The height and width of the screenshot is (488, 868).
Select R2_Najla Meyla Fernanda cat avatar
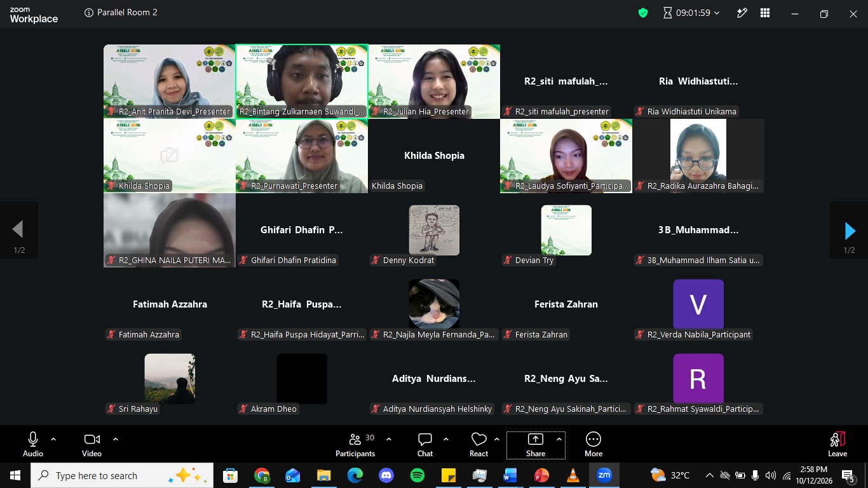coord(434,304)
